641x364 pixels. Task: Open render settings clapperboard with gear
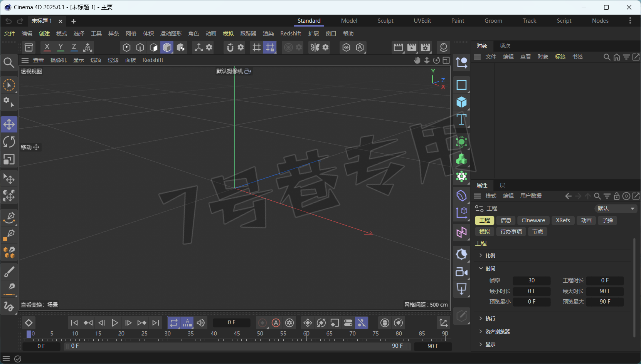tap(426, 47)
